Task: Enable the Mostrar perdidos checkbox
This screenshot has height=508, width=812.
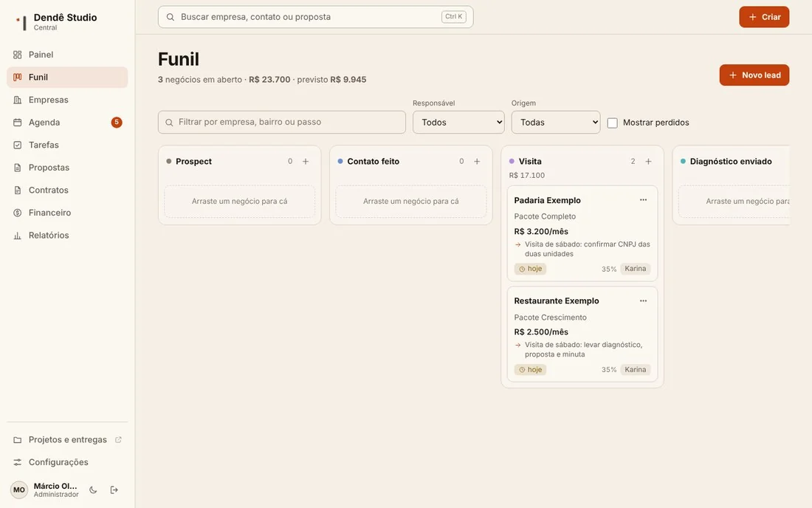Action: [x=612, y=123]
